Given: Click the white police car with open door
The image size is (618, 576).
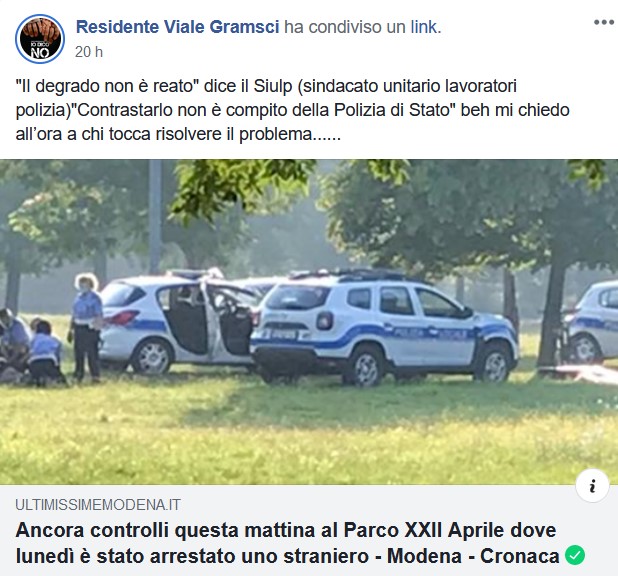Looking at the screenshot, I should 178,322.
